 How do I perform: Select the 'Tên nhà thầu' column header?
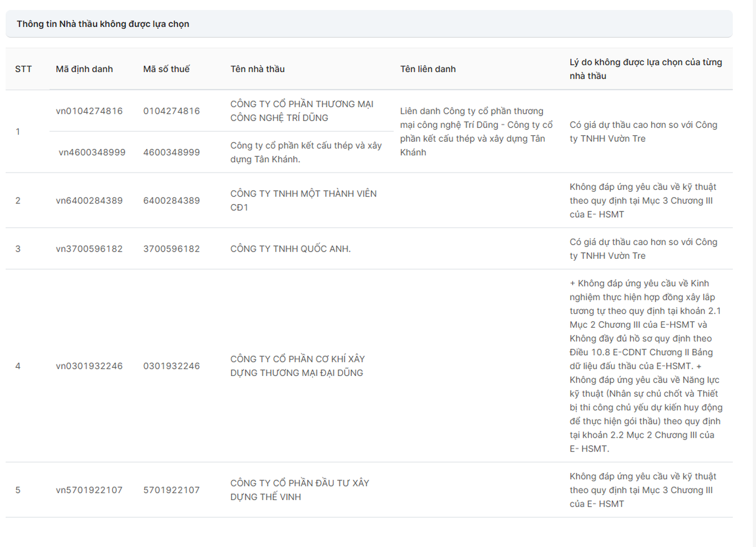click(258, 69)
